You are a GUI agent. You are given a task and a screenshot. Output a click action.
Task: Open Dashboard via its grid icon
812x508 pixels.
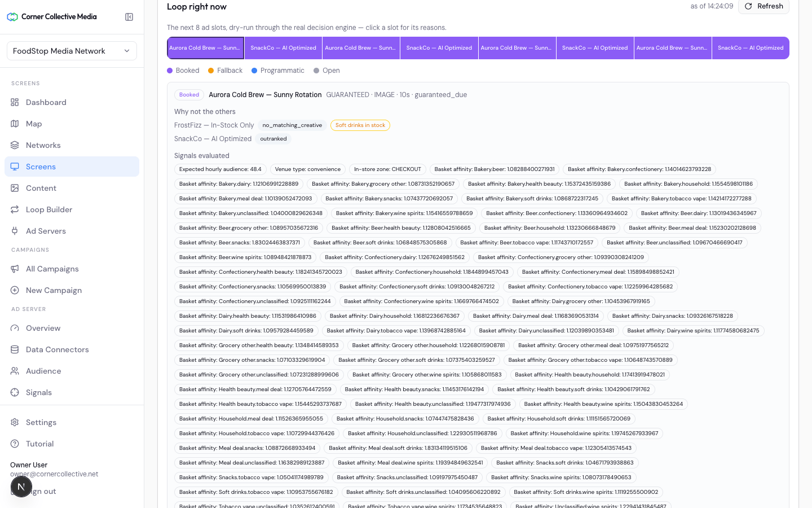pos(15,102)
